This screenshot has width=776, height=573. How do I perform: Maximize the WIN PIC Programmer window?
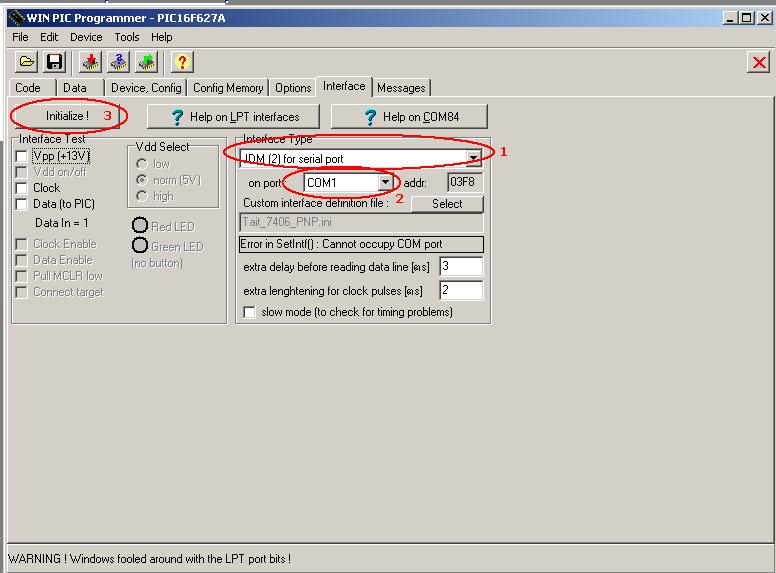click(x=747, y=18)
